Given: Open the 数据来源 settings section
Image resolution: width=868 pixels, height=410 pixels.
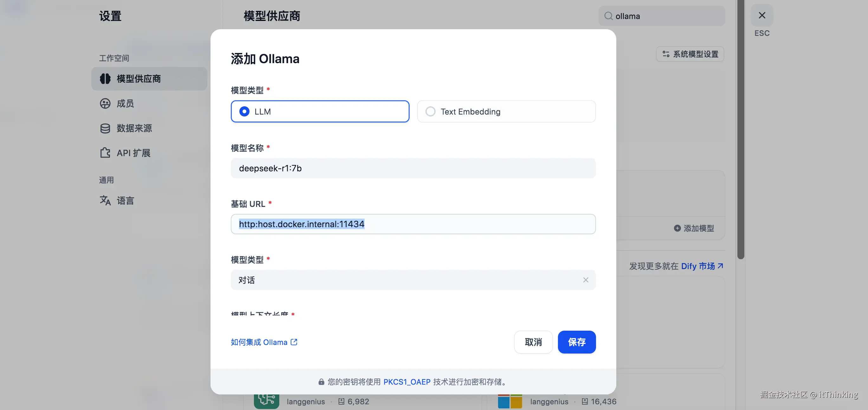Looking at the screenshot, I should (134, 129).
